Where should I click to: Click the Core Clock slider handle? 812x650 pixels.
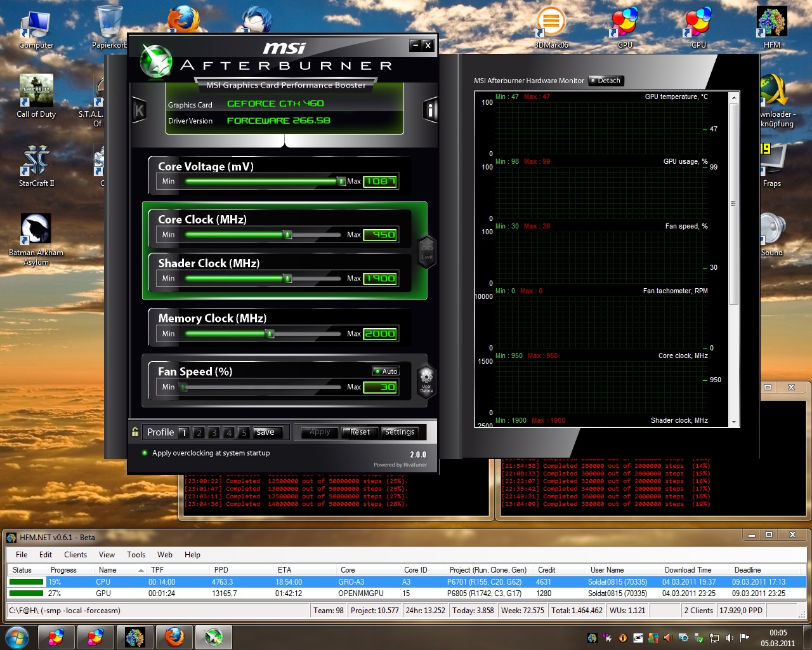point(288,235)
